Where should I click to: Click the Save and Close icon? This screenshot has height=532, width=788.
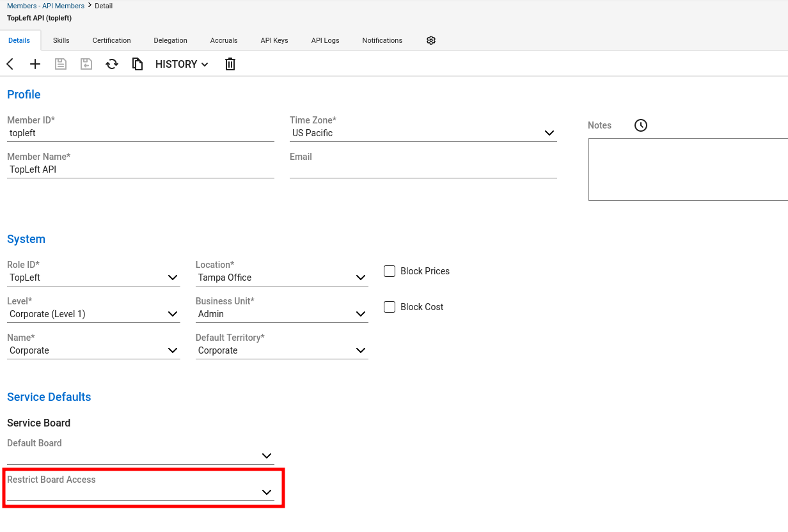point(86,64)
